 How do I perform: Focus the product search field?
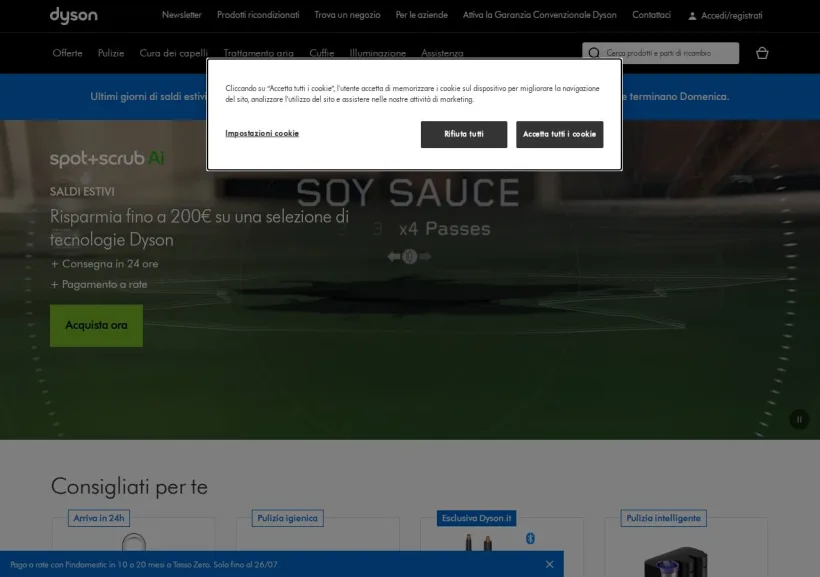pos(660,53)
